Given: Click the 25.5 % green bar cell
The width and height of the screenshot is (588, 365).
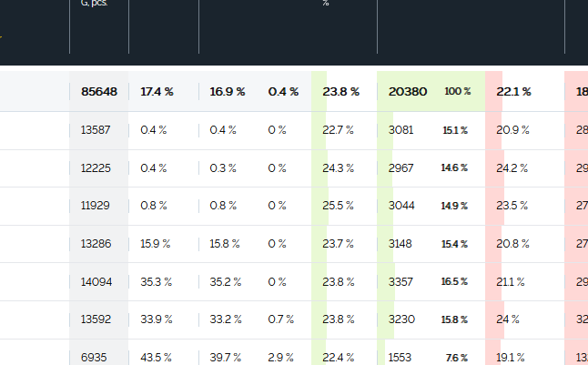Looking at the screenshot, I should (338, 206).
